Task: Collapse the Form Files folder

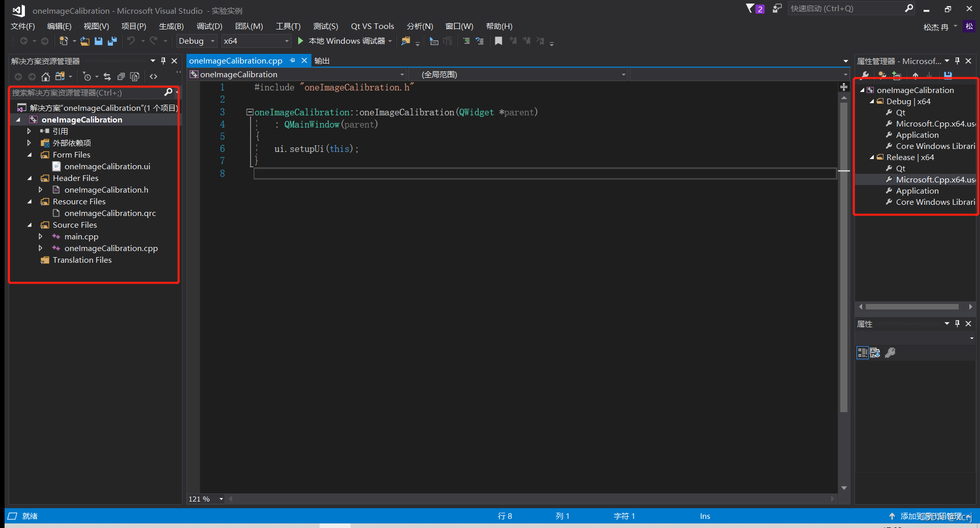Action: 29,155
